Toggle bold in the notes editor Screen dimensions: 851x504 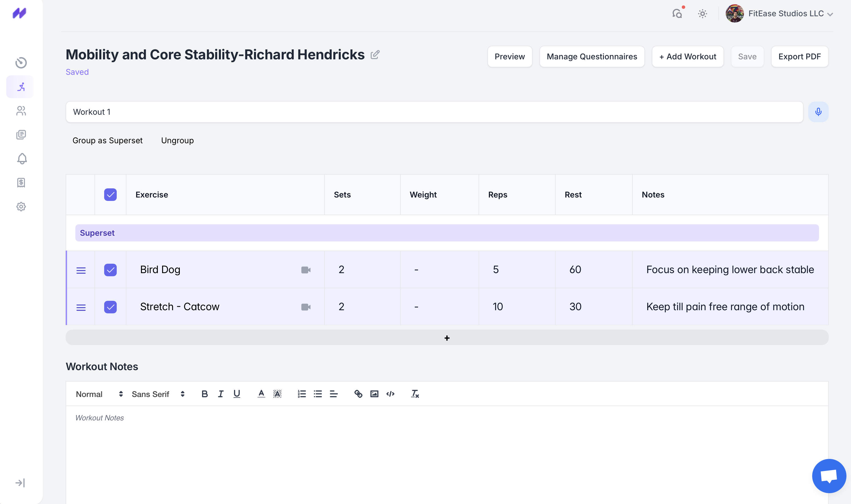coord(204,394)
